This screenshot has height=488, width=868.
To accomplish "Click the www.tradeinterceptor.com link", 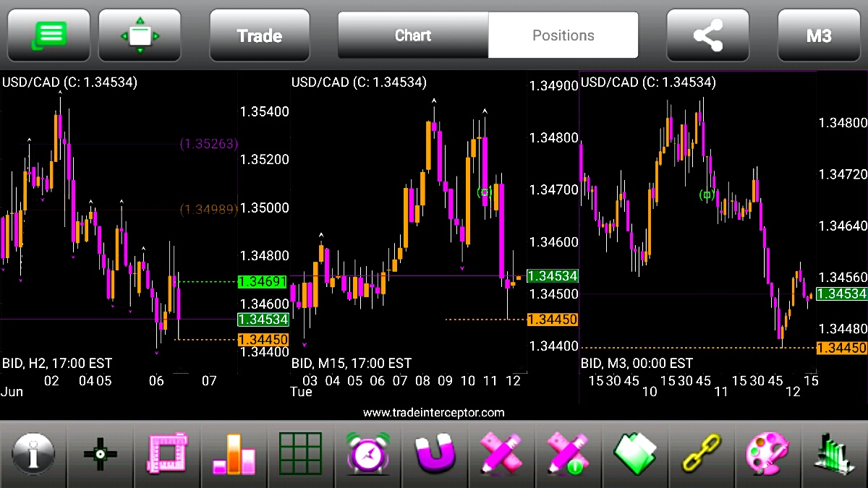I will click(434, 413).
